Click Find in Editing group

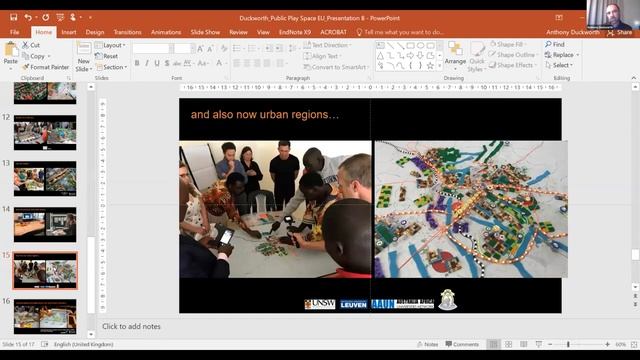(x=555, y=44)
